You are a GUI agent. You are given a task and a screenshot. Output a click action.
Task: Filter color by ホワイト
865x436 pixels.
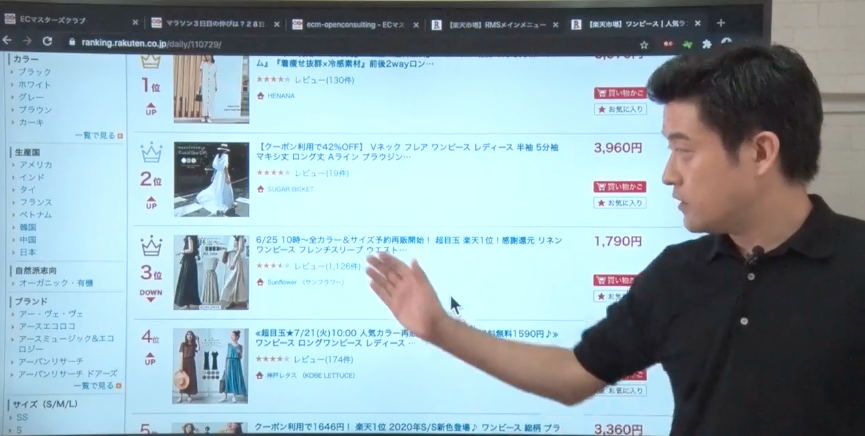[x=35, y=85]
